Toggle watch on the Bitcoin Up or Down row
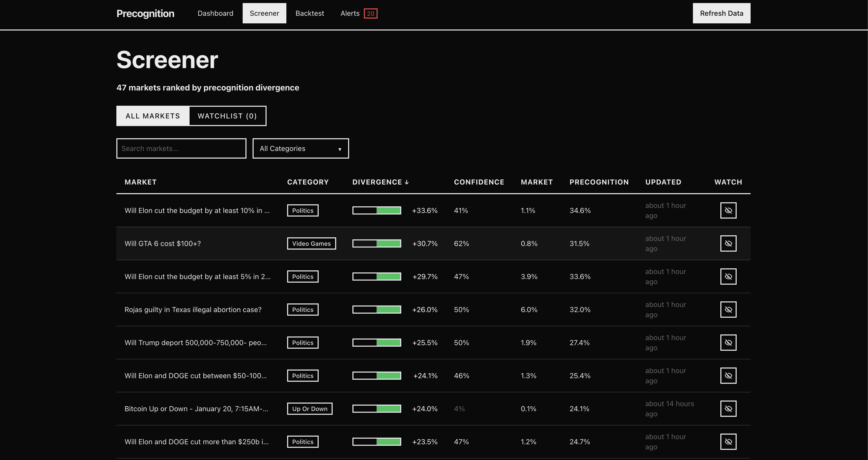868x460 pixels. [728, 408]
